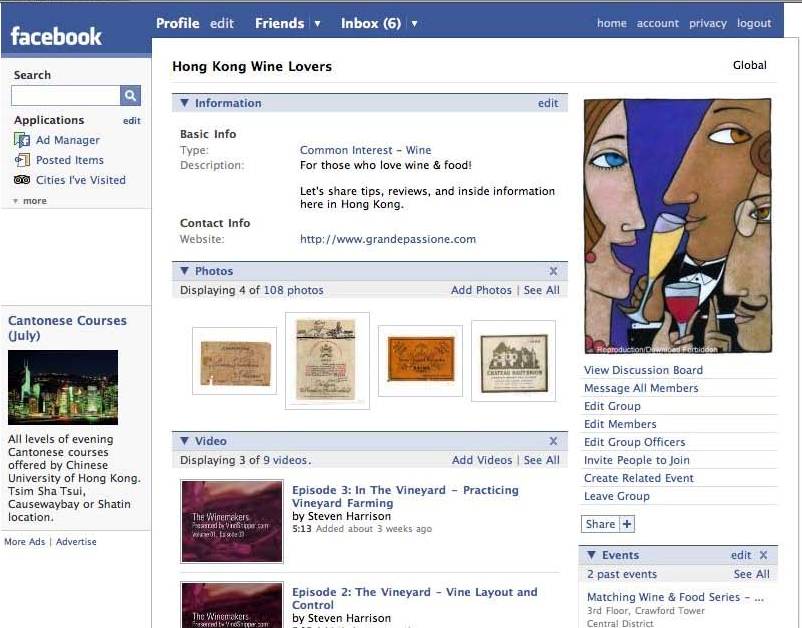Open the Cities I've Visited icon
The height and width of the screenshot is (628, 802).
22,180
